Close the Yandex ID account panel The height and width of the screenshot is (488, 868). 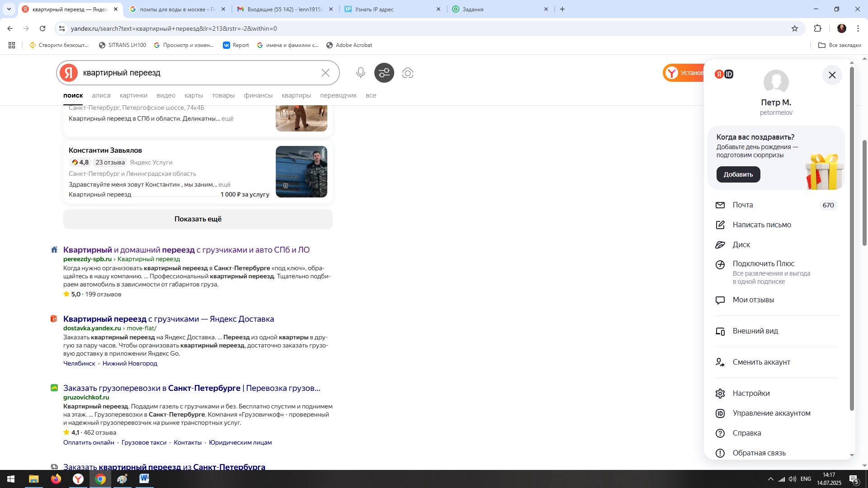[x=832, y=75]
